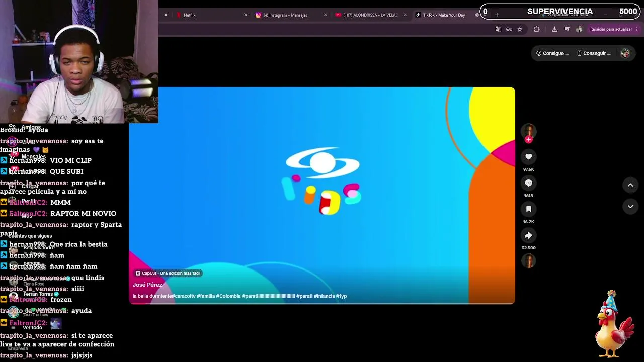Click the #familia hashtag in the caption

pos(206,296)
